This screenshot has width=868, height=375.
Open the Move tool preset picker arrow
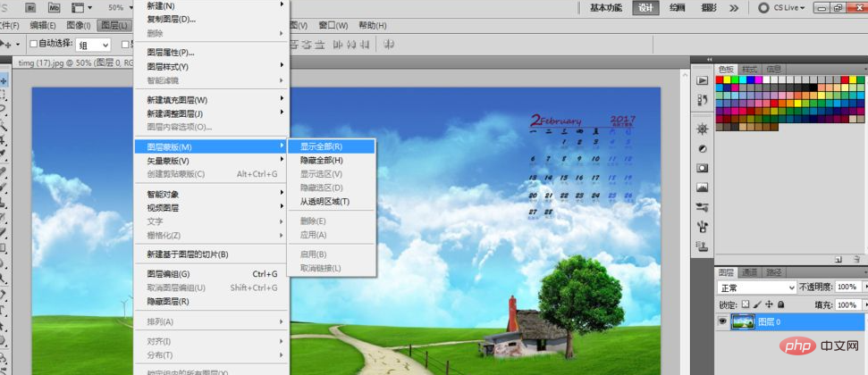(x=18, y=45)
